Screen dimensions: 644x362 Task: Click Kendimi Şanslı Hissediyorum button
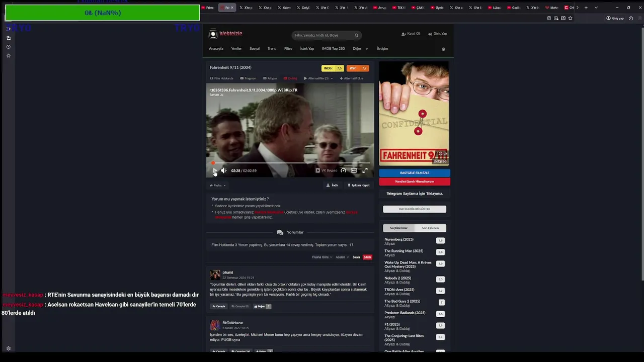[415, 182]
